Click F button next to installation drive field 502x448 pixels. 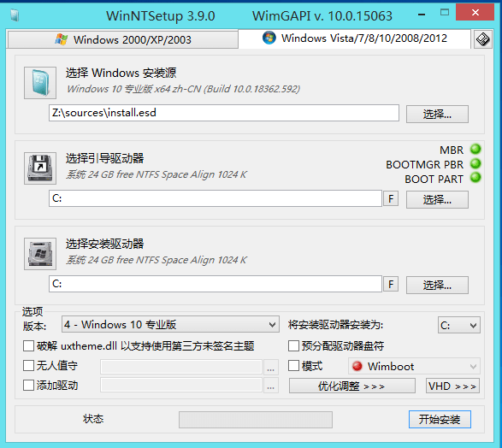click(391, 284)
